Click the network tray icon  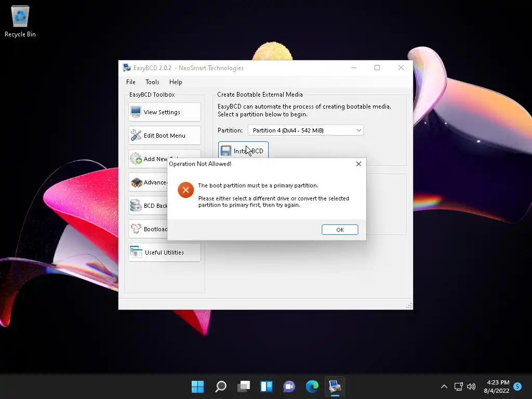(x=458, y=387)
